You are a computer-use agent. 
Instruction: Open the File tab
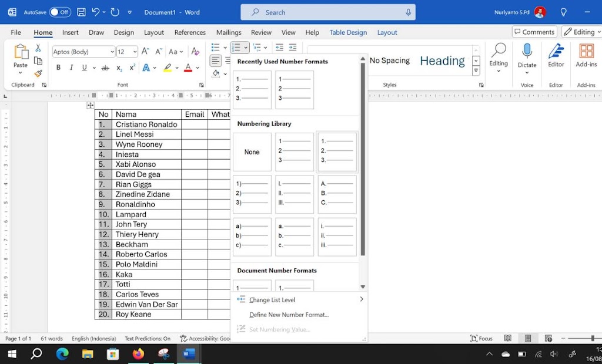16,33
